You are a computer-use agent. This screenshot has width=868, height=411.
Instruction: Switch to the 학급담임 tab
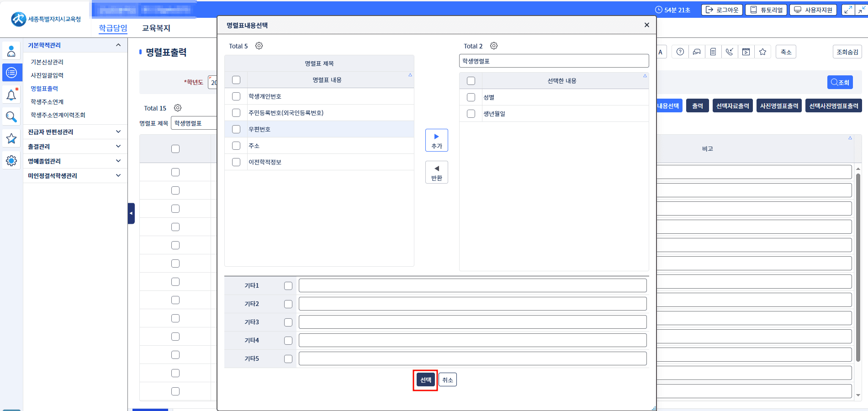point(113,28)
